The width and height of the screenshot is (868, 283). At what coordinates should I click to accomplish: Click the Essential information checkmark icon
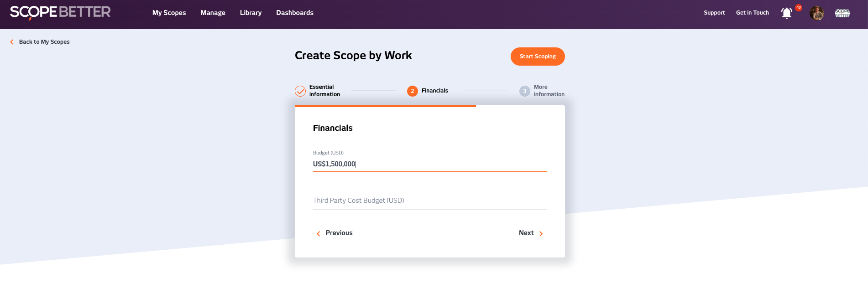[300, 91]
